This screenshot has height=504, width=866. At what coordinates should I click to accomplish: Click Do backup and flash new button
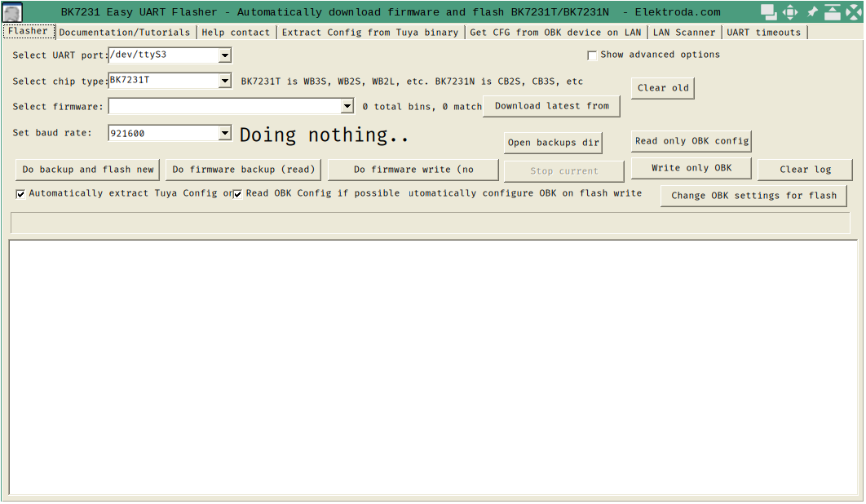coord(88,170)
